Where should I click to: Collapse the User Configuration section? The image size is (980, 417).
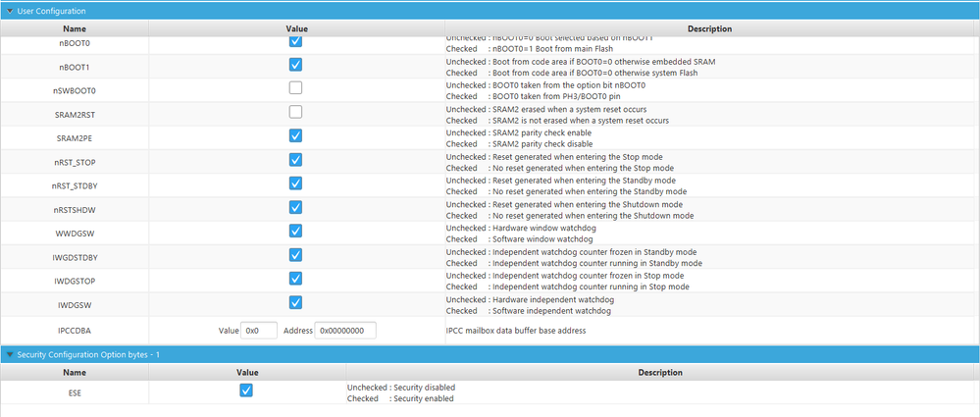[10, 11]
